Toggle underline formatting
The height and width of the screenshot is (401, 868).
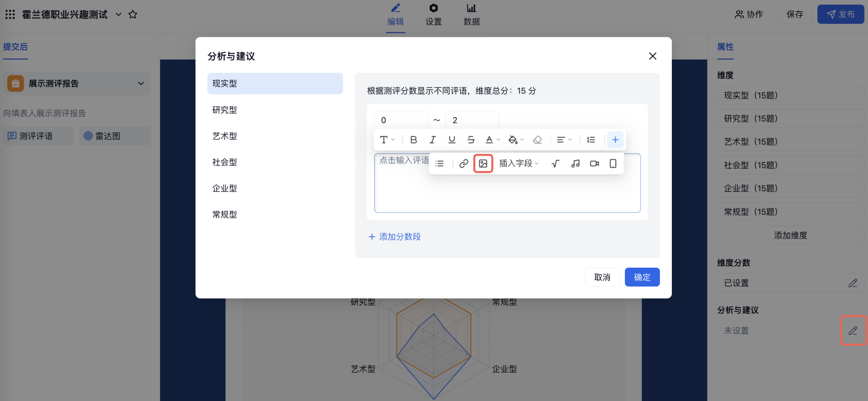click(x=452, y=140)
